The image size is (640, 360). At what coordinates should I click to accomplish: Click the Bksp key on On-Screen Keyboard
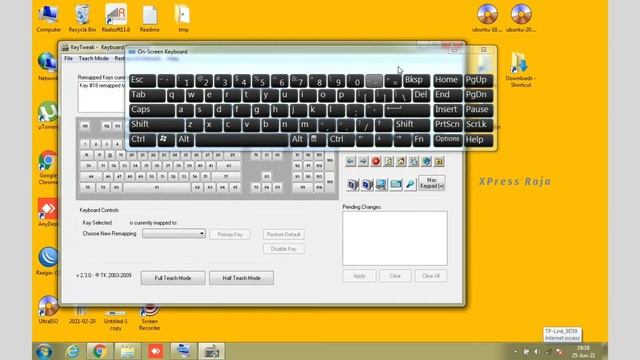[416, 80]
